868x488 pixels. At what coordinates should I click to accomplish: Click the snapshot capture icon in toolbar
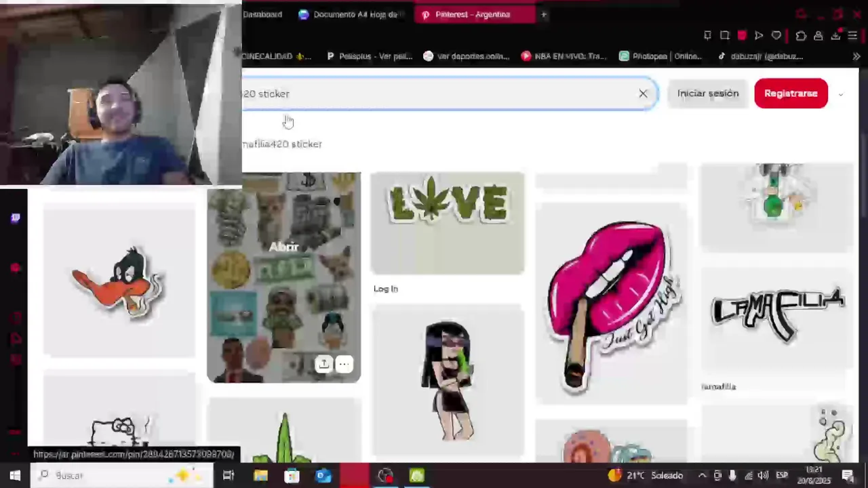coord(724,35)
